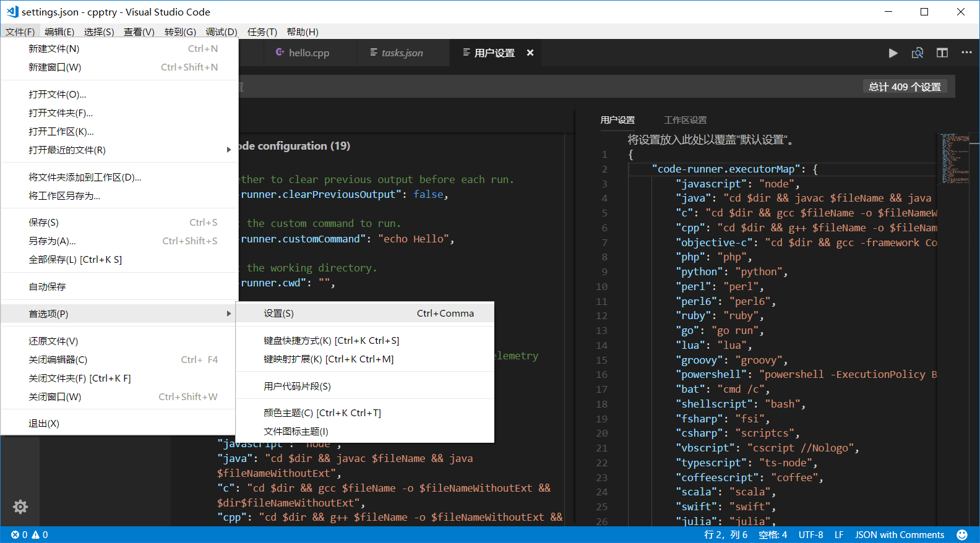Click 全部保存(L) in file menu

[119, 260]
